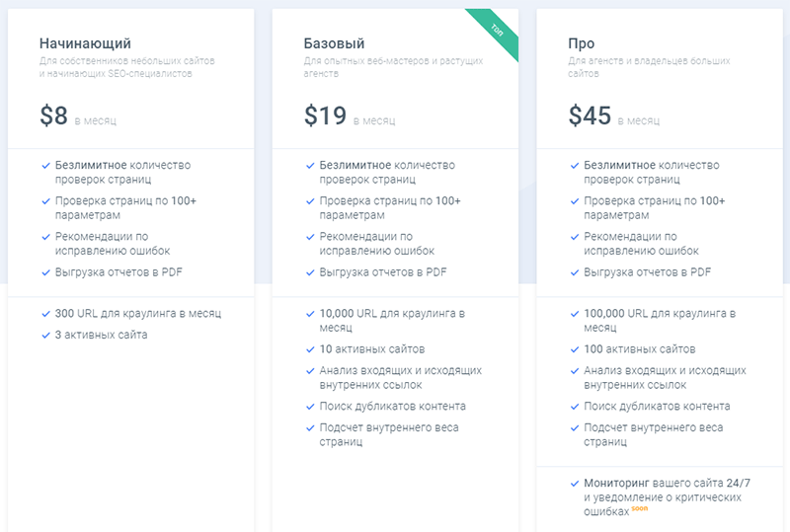Click 'Рекомендации по исправлению ошибок' in Базовый
The image size is (790, 532).
coord(377,244)
